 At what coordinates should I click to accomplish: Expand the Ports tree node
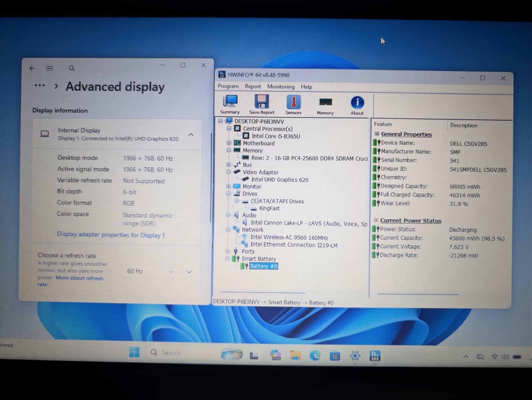click(227, 251)
